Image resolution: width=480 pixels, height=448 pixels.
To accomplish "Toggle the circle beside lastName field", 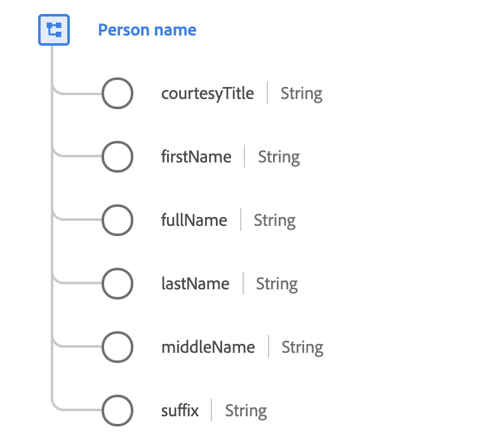I will pos(117,284).
